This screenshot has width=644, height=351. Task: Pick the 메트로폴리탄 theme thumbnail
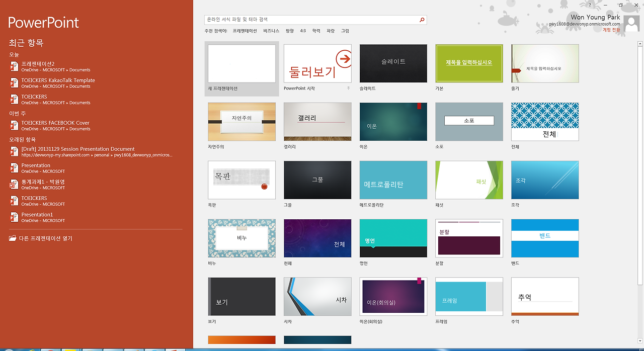393,180
